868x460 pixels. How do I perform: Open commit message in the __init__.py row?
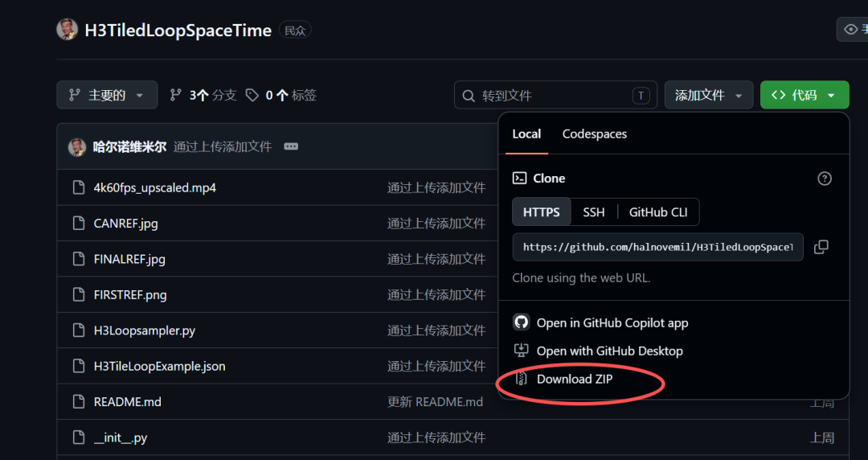point(436,437)
